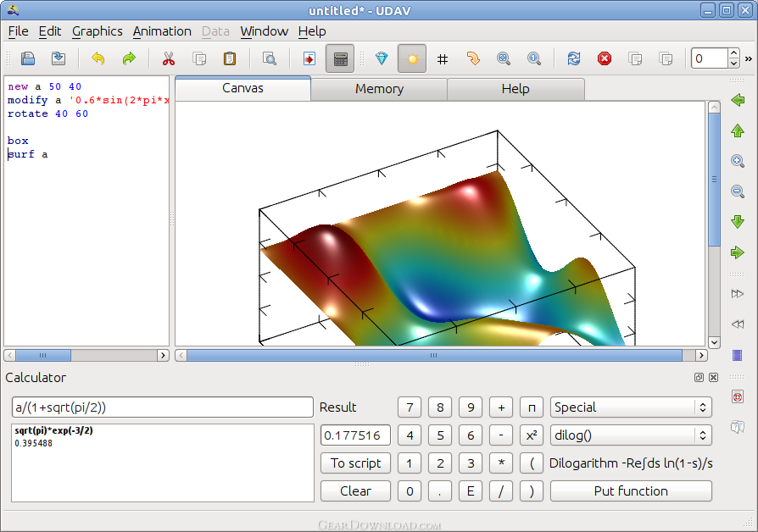Screen dimensions: 758x532
Task: Switch to the Memory tab
Action: tap(379, 89)
